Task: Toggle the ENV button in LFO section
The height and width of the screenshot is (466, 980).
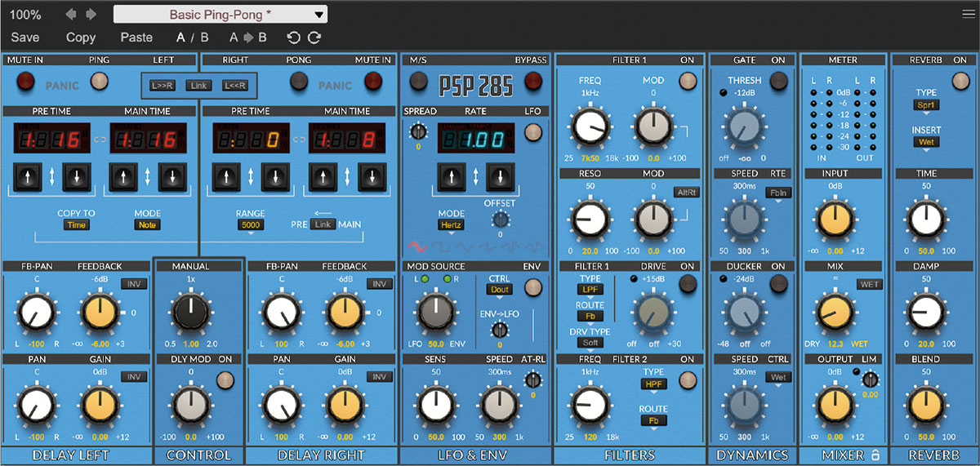Action: tap(533, 286)
